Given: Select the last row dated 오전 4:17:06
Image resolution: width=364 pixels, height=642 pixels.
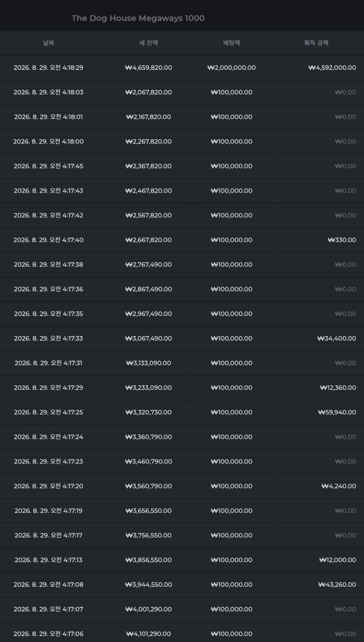Looking at the screenshot, I should [x=182, y=633].
